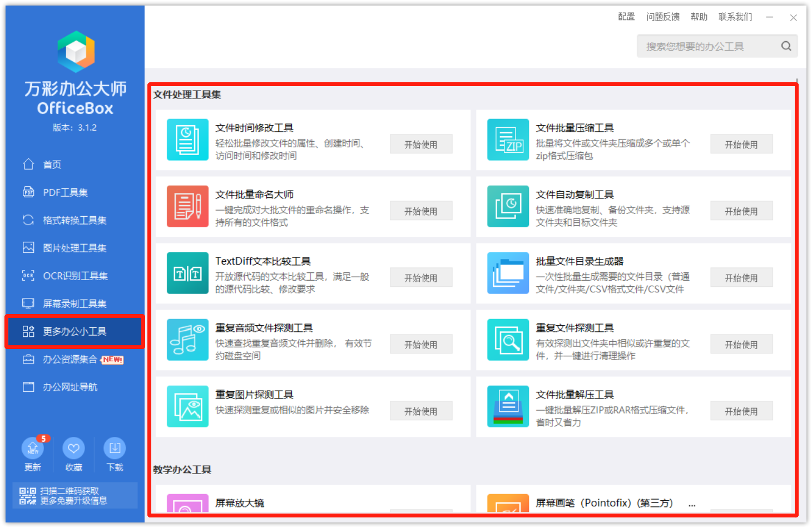Click the 文件时间修改工具 title
Image resolution: width=812 pixels, height=528 pixels.
pos(254,128)
